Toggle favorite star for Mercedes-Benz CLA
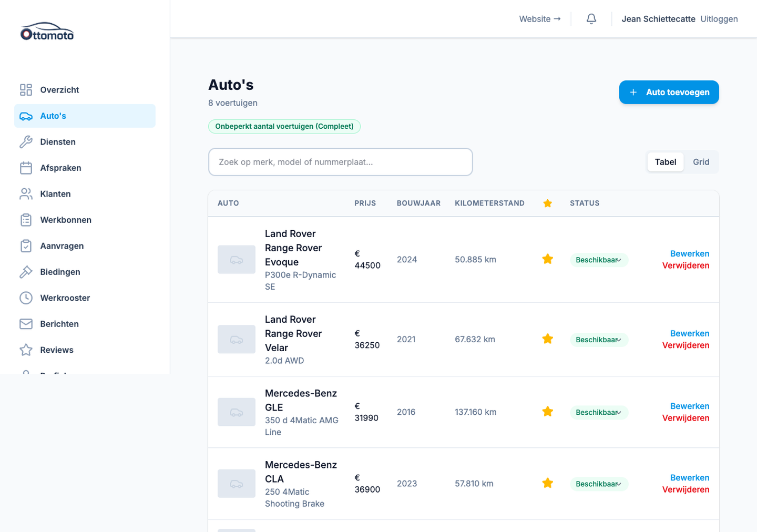The width and height of the screenshot is (757, 532). click(x=548, y=483)
